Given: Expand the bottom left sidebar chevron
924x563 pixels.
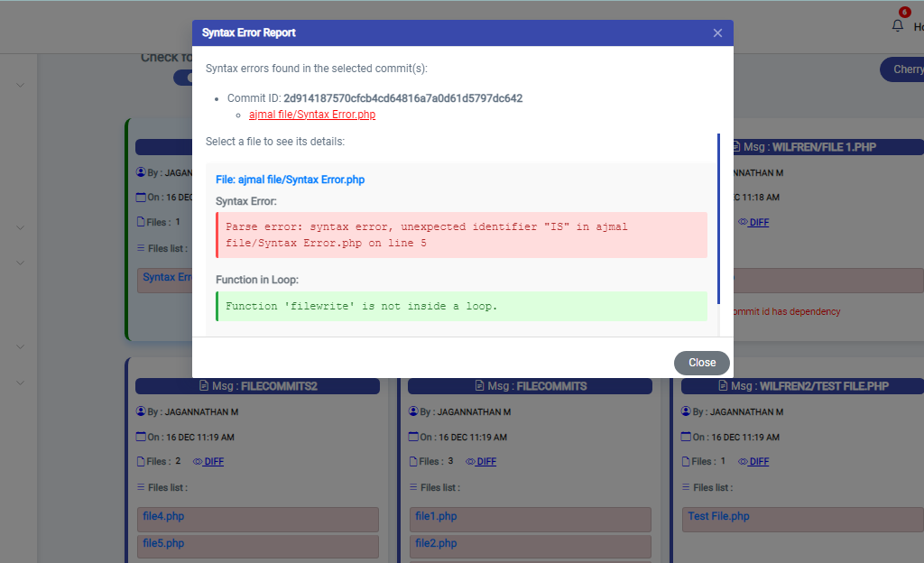Looking at the screenshot, I should [20, 383].
